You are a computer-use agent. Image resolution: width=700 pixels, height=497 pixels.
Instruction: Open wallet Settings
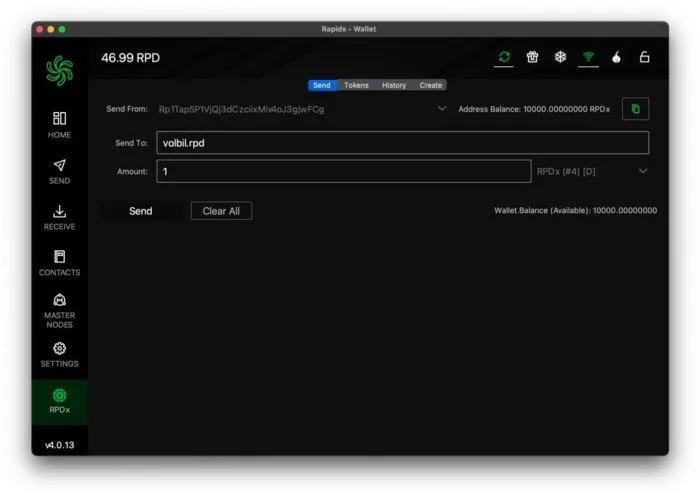coord(59,355)
